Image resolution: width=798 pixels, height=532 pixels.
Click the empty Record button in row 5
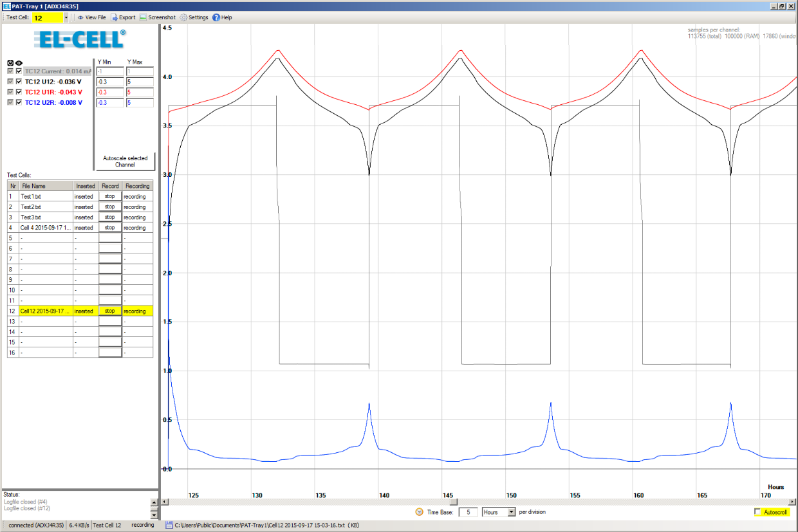[x=109, y=238]
